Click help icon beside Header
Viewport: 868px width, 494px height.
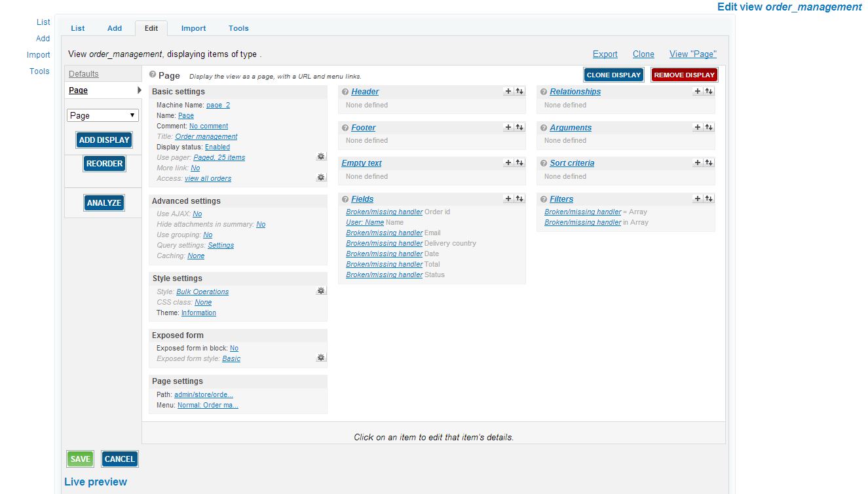[345, 92]
